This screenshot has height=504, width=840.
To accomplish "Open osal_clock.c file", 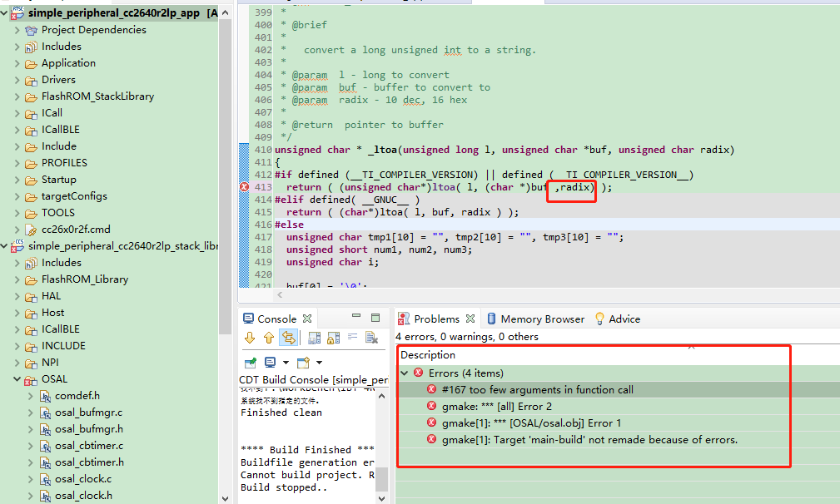I will point(83,478).
